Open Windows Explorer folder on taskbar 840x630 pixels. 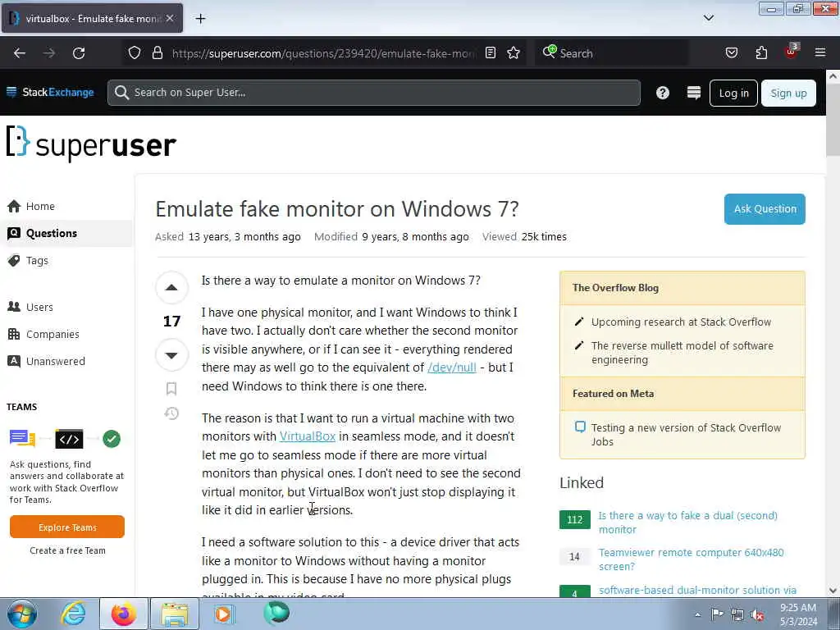(175, 614)
